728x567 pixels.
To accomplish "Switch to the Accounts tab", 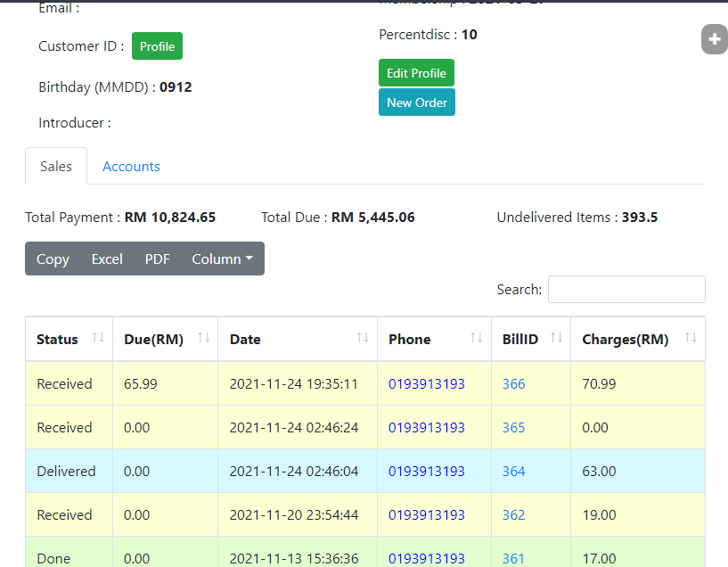I will [x=131, y=167].
